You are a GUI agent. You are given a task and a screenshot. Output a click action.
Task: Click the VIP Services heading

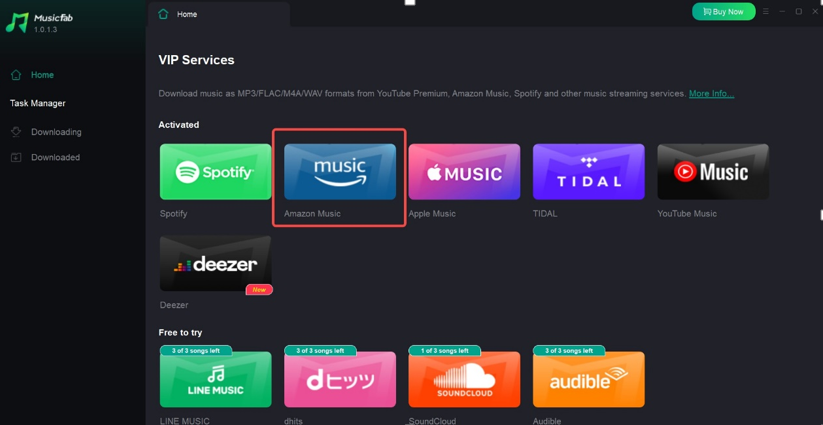tap(196, 60)
